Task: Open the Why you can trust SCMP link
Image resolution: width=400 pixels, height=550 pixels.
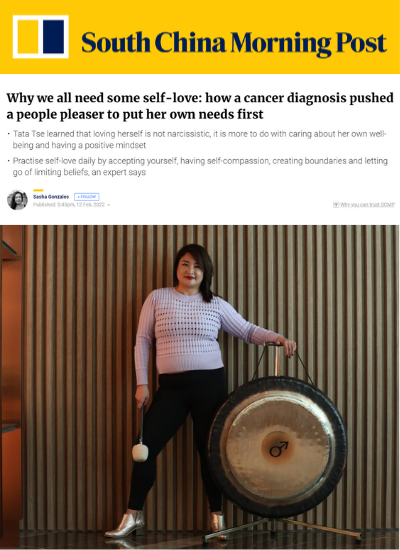Action: coord(367,204)
